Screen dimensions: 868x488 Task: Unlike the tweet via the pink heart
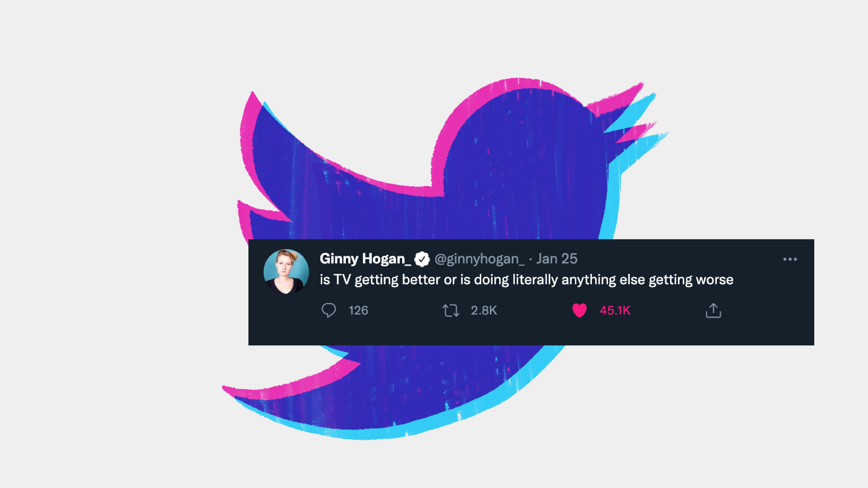[x=579, y=310]
